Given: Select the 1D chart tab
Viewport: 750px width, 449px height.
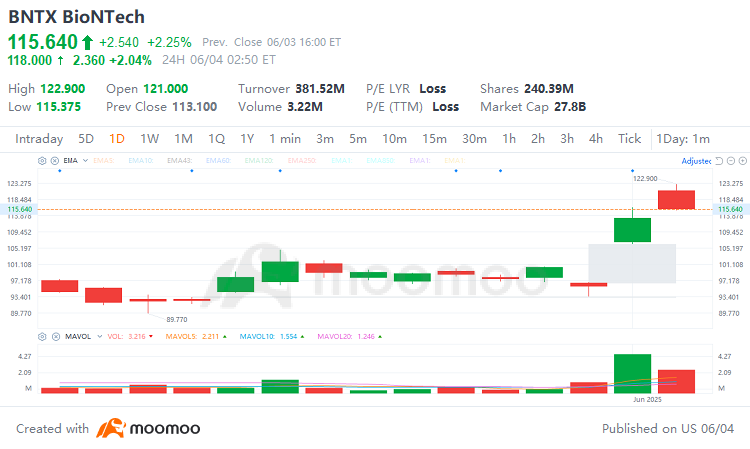Looking at the screenshot, I should [117, 139].
